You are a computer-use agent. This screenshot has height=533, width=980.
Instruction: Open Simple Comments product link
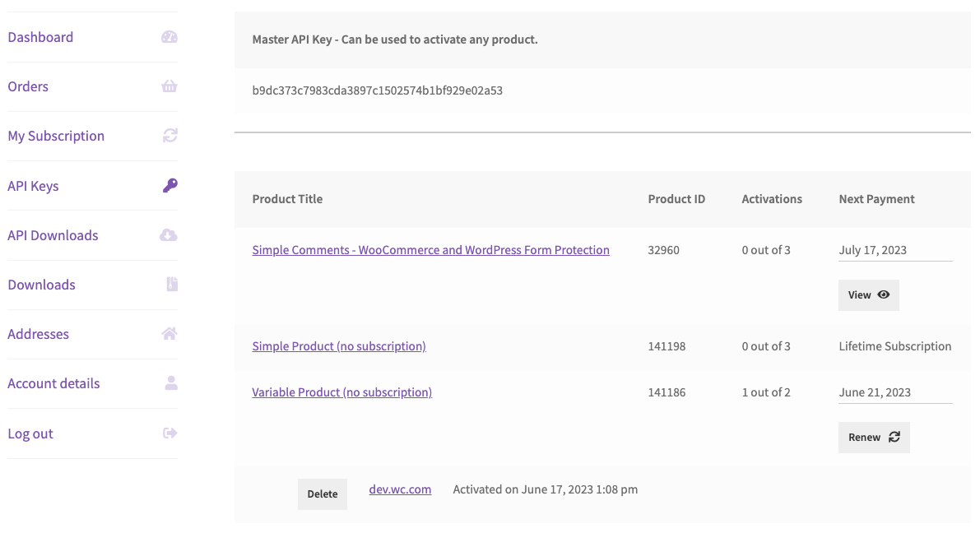pyautogui.click(x=430, y=250)
